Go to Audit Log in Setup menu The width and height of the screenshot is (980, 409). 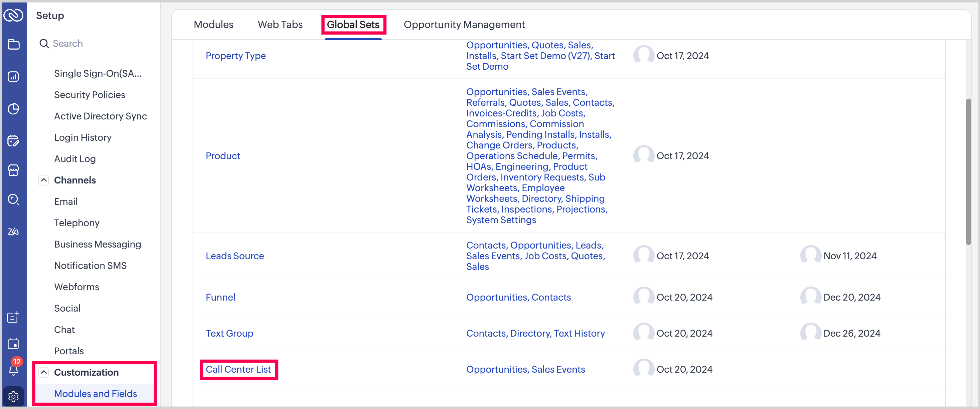[x=75, y=159]
